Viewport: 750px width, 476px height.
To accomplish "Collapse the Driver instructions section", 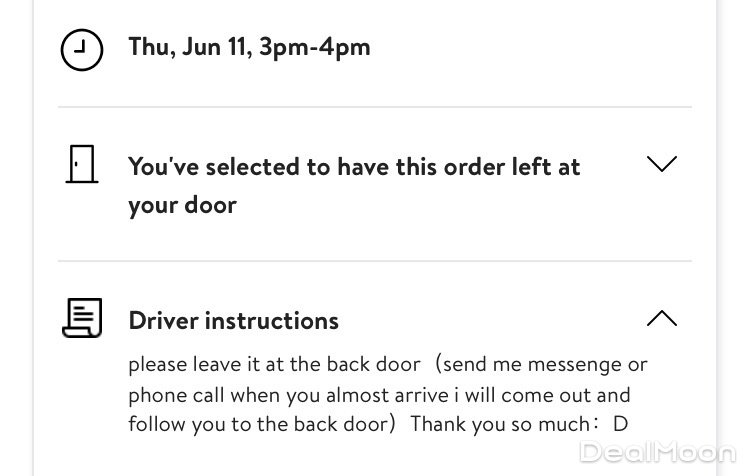I will tap(662, 318).
